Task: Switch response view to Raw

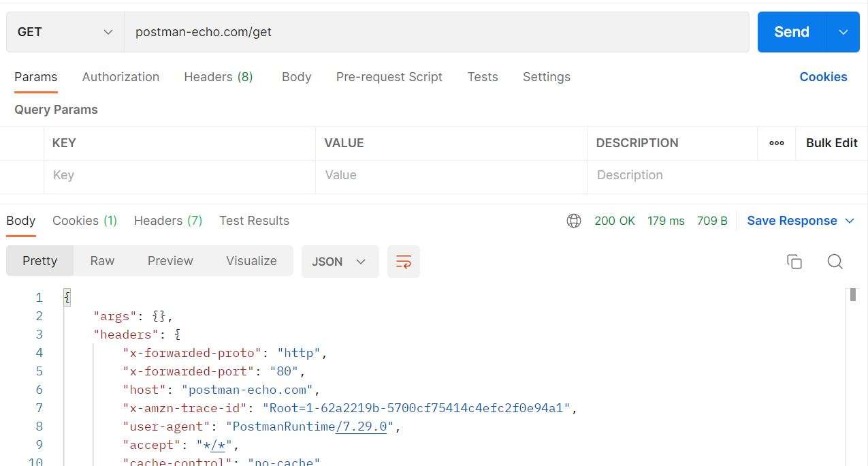Action: click(101, 260)
